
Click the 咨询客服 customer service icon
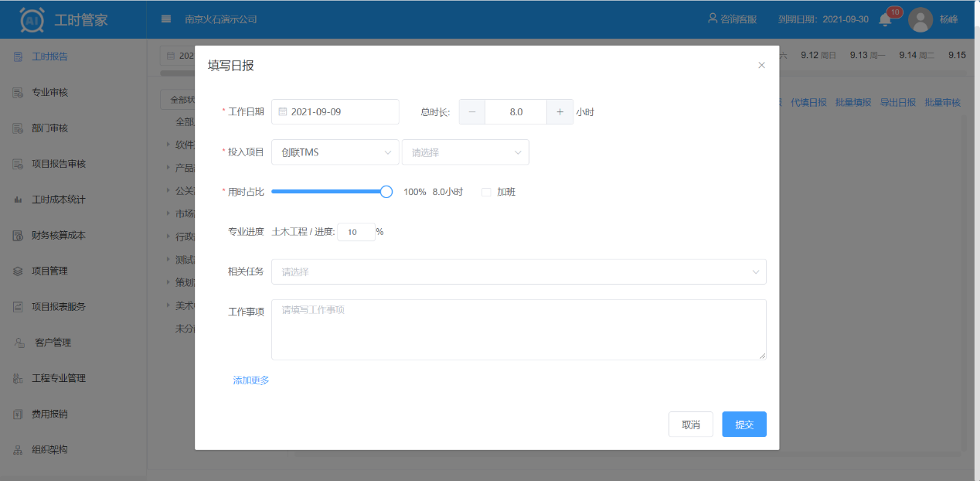(x=713, y=19)
